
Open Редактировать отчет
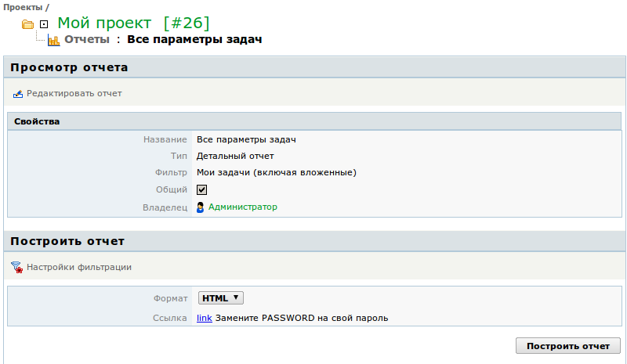[74, 93]
